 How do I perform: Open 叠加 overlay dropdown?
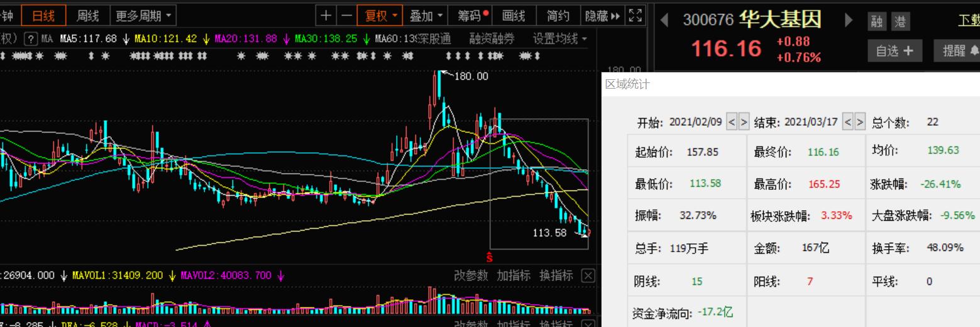(426, 15)
